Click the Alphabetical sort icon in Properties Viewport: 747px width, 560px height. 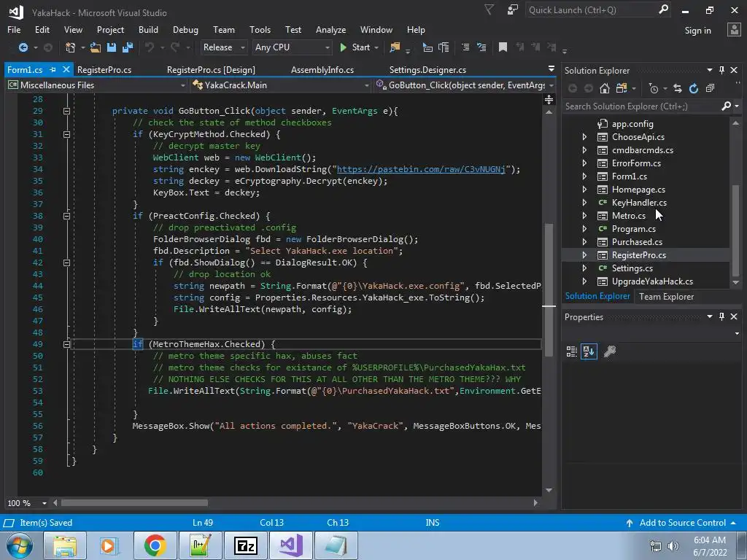[589, 351]
